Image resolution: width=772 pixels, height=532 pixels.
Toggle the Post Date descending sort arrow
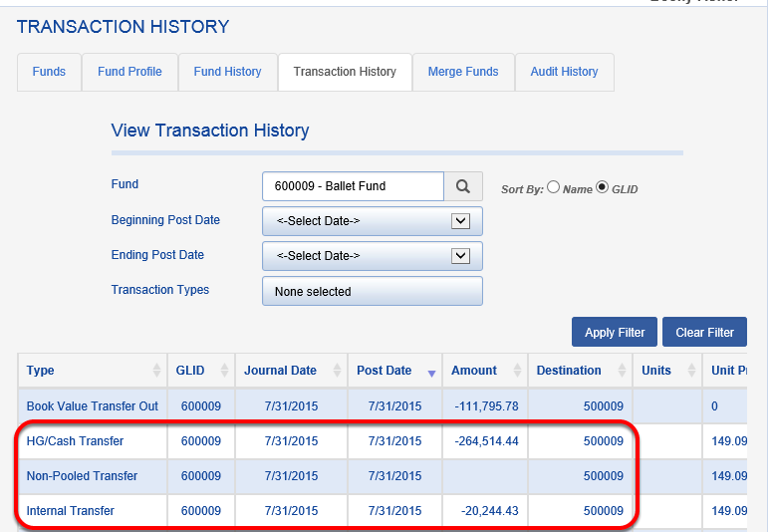point(431,374)
